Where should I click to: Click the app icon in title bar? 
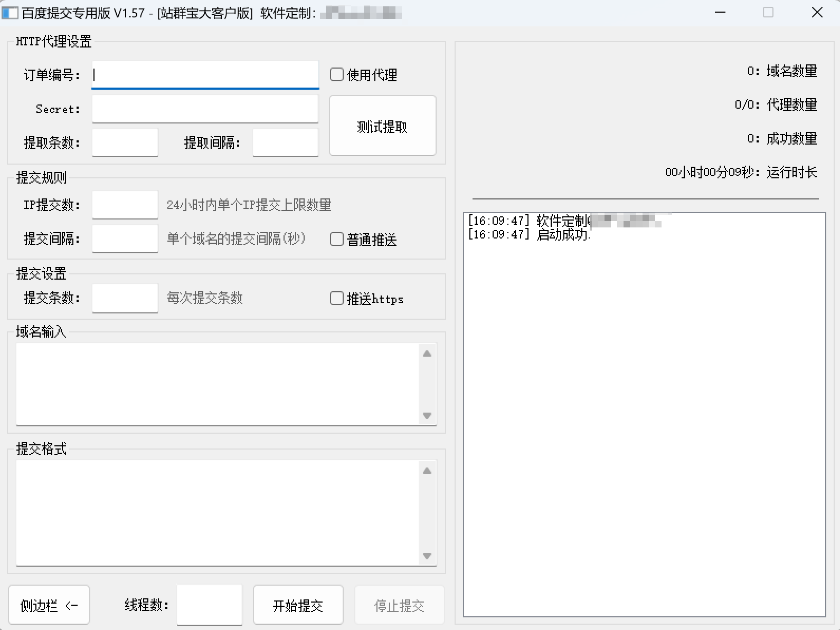(10, 13)
